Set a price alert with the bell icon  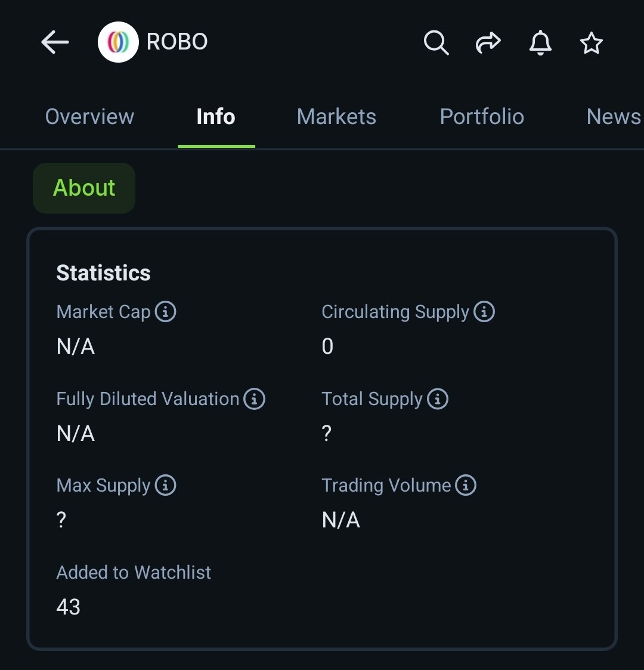(540, 42)
